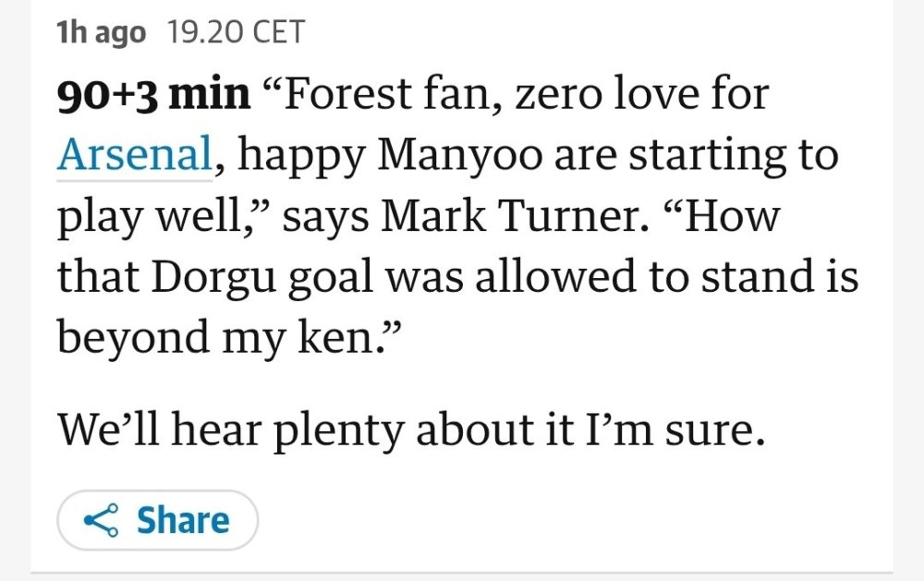The image size is (924, 581).
Task: Click the "We'll hear plenty" paragraph
Action: [411, 430]
